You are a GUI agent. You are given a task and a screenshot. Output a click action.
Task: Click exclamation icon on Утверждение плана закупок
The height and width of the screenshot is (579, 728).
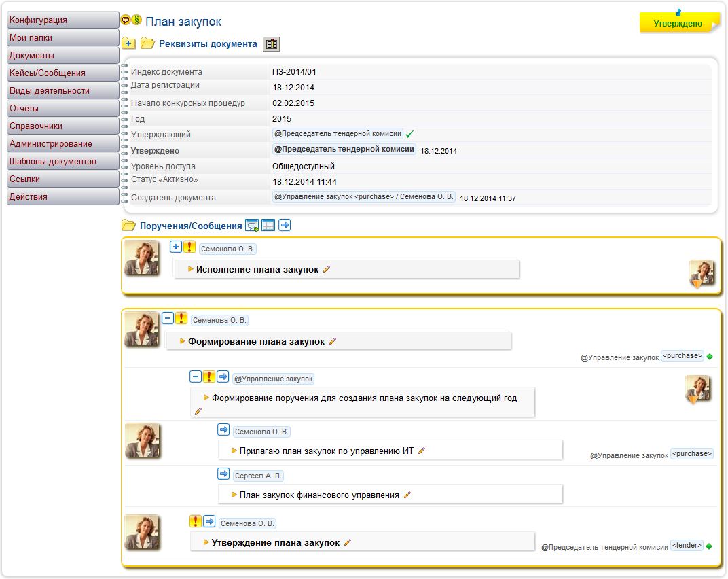(x=196, y=521)
